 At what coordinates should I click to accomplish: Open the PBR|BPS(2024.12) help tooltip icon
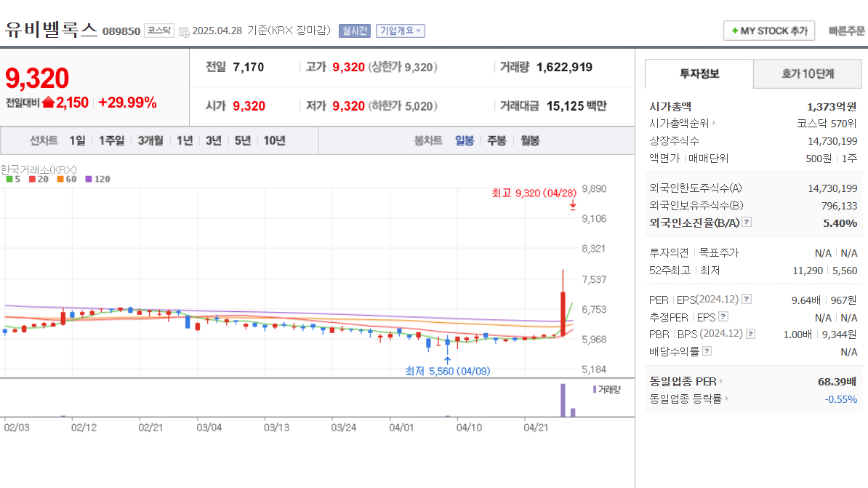(x=751, y=332)
